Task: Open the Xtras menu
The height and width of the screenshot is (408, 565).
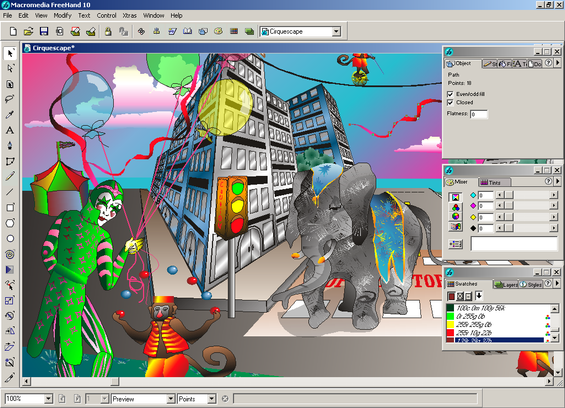Action: (x=129, y=15)
